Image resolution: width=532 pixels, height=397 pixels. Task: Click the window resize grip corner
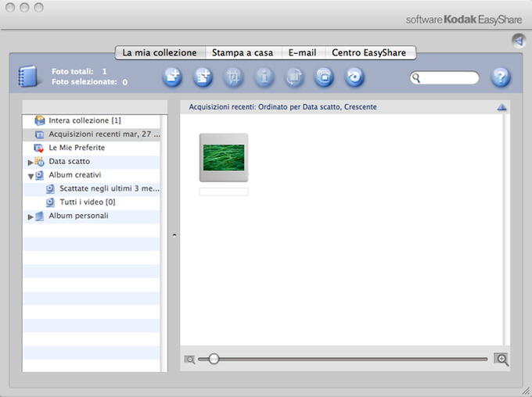coord(527,392)
